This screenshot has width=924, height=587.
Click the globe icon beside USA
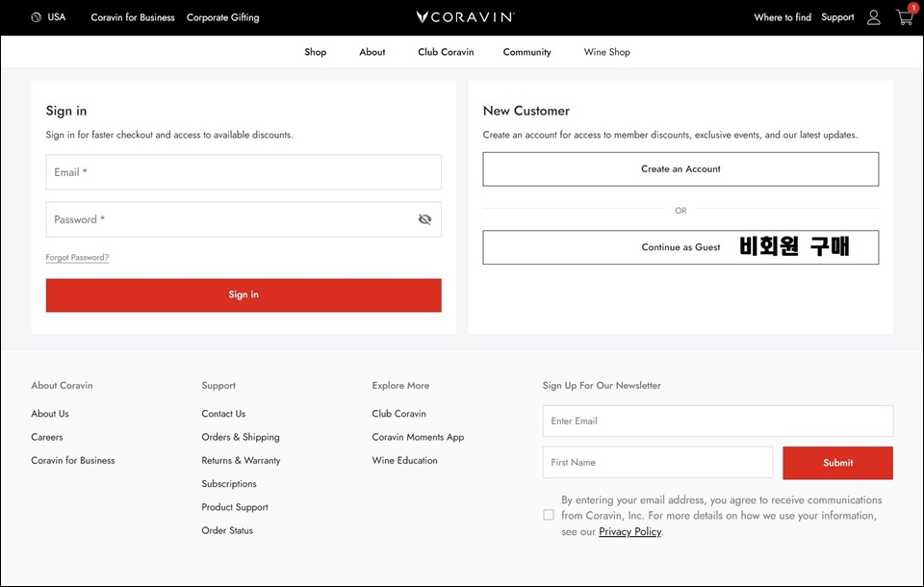click(36, 17)
